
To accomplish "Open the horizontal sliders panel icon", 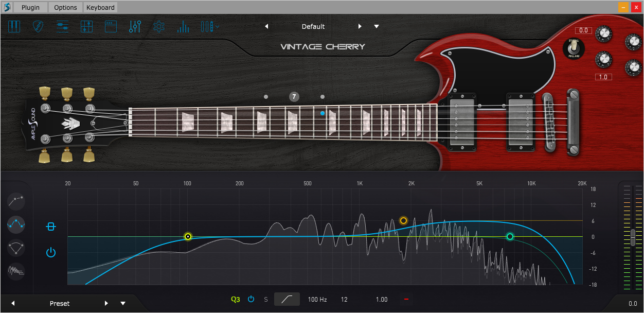I will [63, 27].
